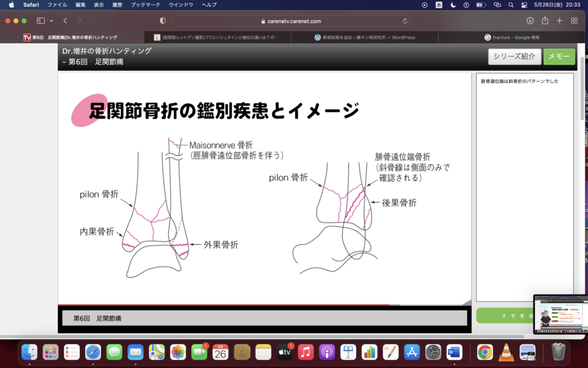The image size is (588, 368).
Task: Switch to the WordPress 新規投稿を追加 tab
Action: pyautogui.click(x=365, y=37)
